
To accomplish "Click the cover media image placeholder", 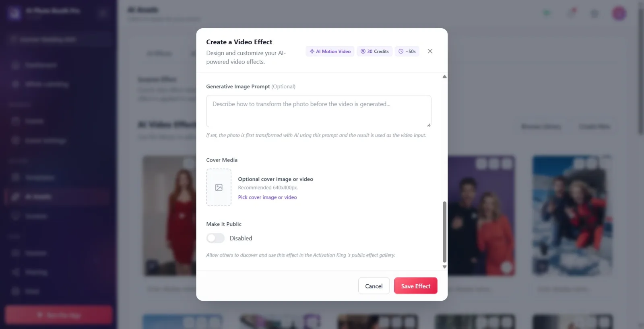I will pyautogui.click(x=219, y=187).
